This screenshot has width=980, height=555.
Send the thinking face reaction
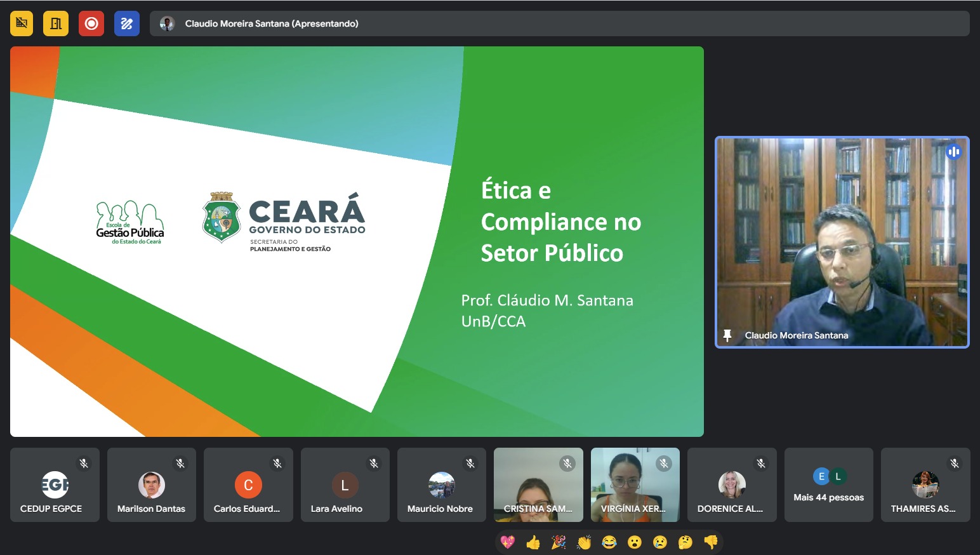(x=685, y=542)
